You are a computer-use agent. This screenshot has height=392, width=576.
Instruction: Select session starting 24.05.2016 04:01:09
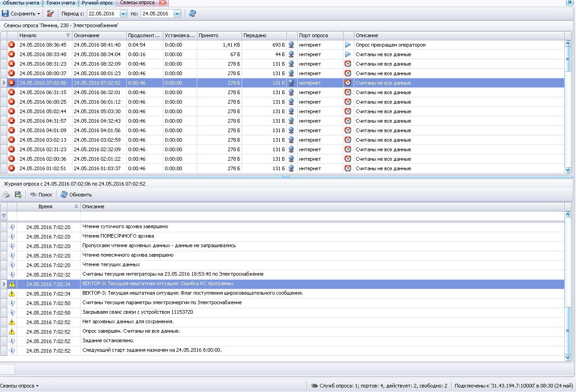pyautogui.click(x=283, y=130)
